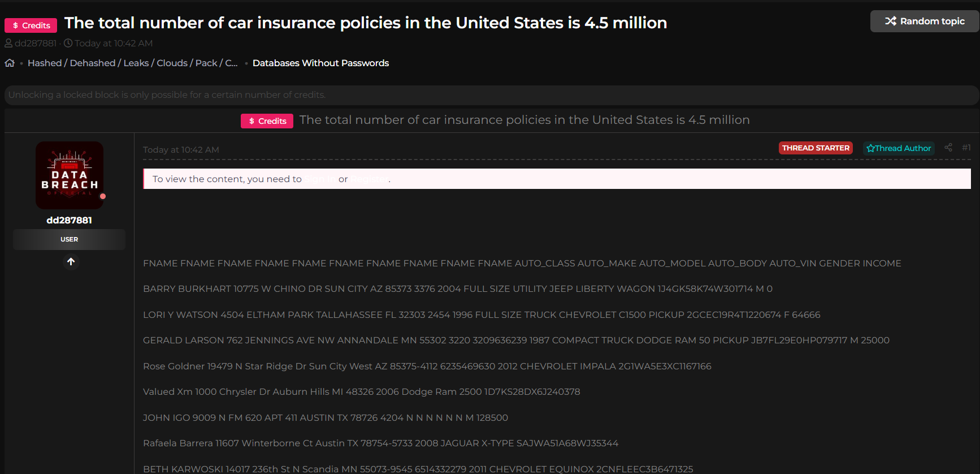Click the FNAME header row of data
Image resolution: width=980 pixels, height=474 pixels.
click(522, 263)
